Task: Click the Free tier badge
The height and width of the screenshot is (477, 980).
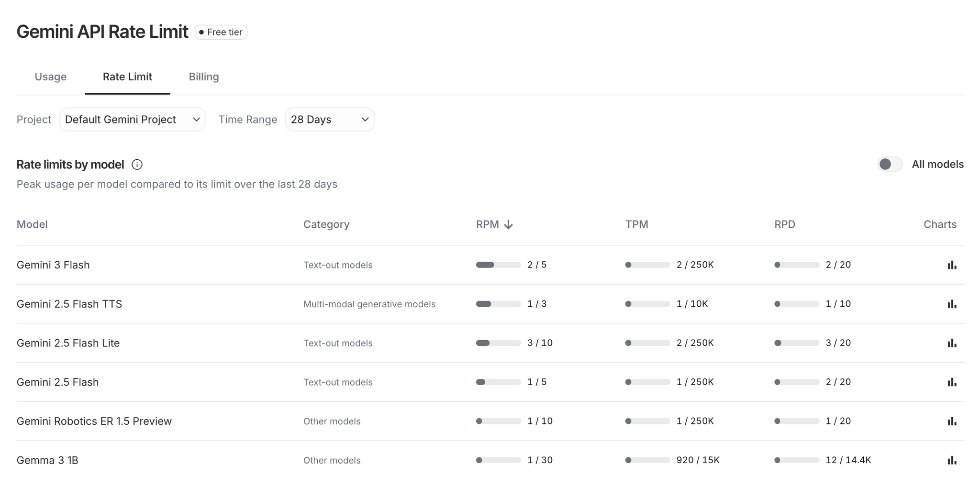Action: pos(221,32)
